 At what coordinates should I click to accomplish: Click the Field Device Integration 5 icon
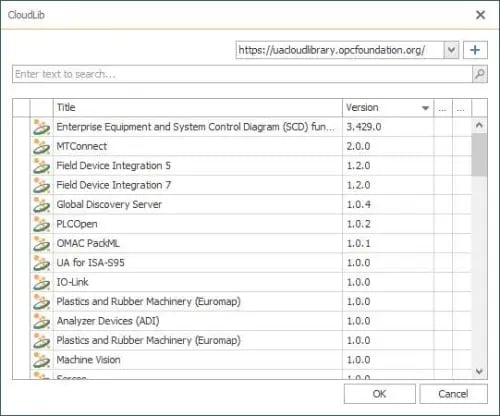click(x=41, y=166)
